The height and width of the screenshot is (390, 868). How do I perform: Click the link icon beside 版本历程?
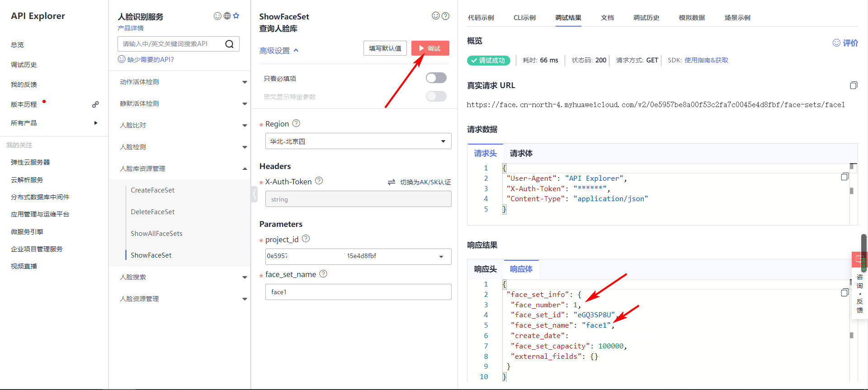(x=95, y=104)
